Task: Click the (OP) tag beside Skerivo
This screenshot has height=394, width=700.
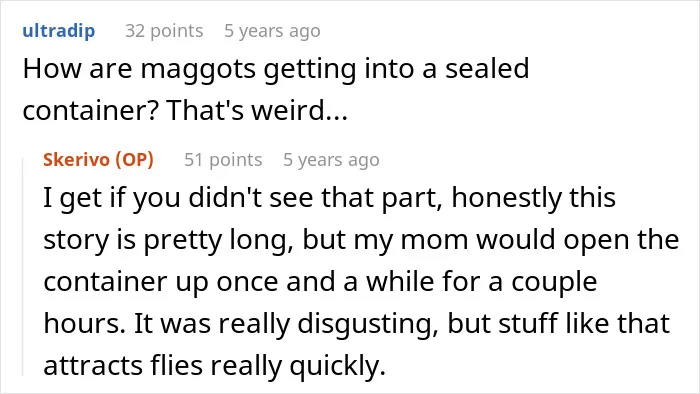Action: [x=134, y=159]
